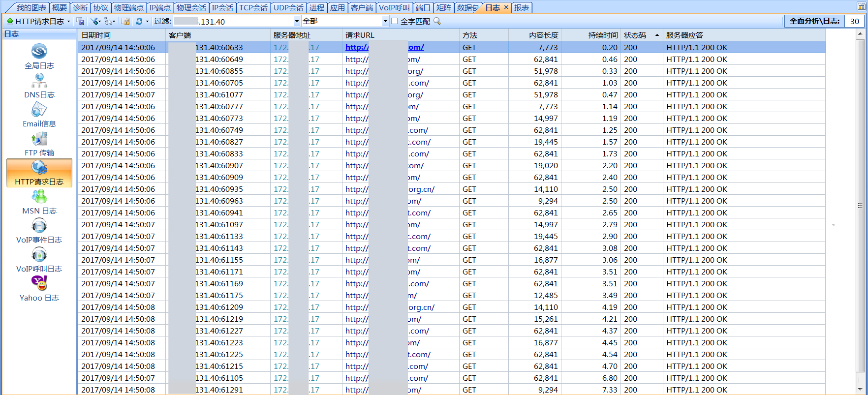Select VoIP呼叫日志 in the sidebar
Screen dimensions: 868x395
[39, 260]
